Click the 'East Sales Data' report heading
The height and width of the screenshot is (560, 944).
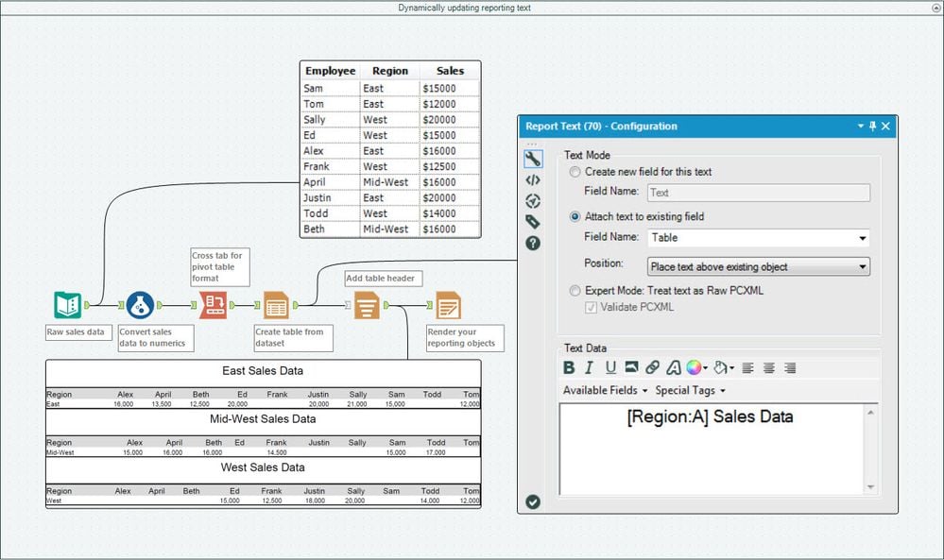263,371
